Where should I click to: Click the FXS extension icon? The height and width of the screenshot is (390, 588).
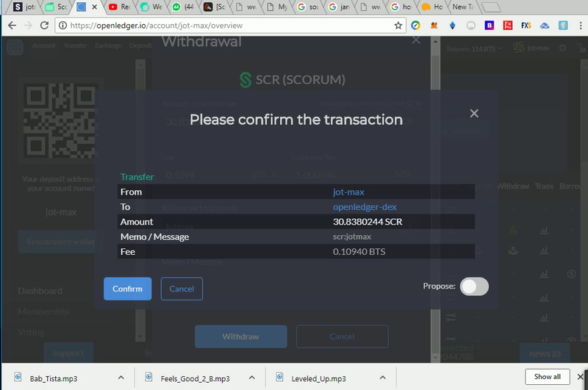click(x=526, y=26)
